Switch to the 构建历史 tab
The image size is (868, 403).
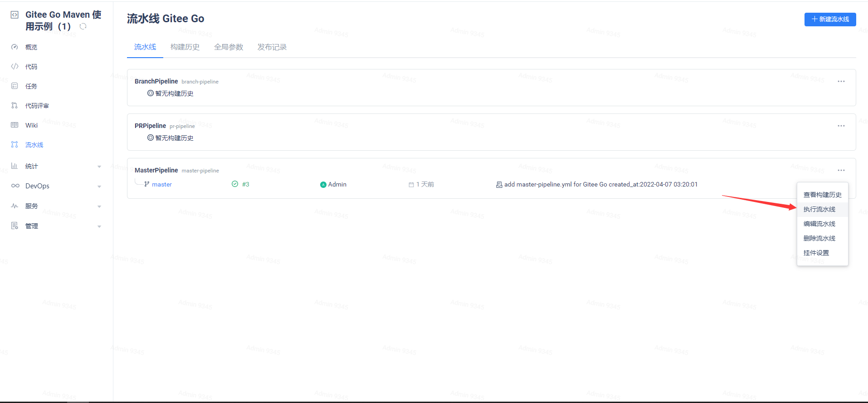[x=185, y=47]
